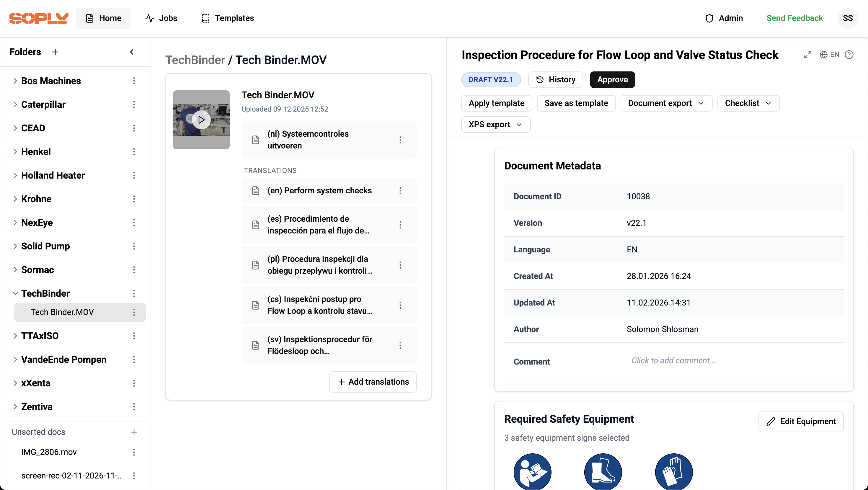Open options menu for Caterpillar folder
The height and width of the screenshot is (490, 868).
[134, 104]
